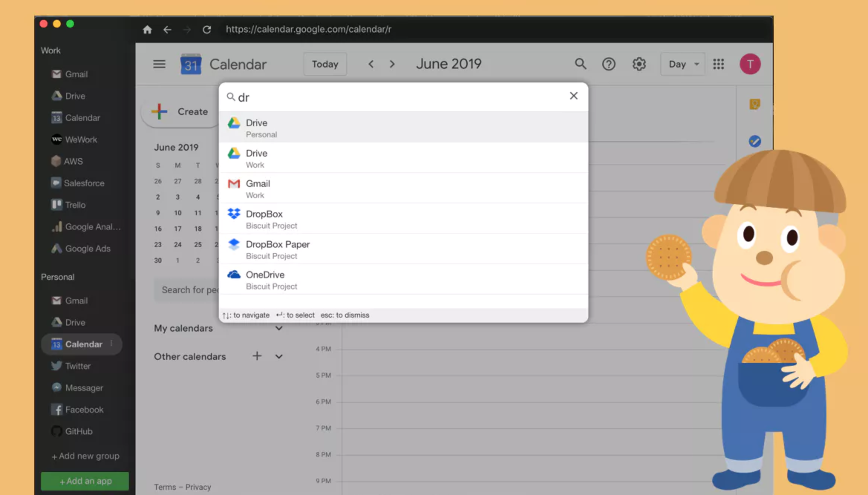868x495 pixels.
Task: Open the Salesforce app in sidebar
Action: 78,183
